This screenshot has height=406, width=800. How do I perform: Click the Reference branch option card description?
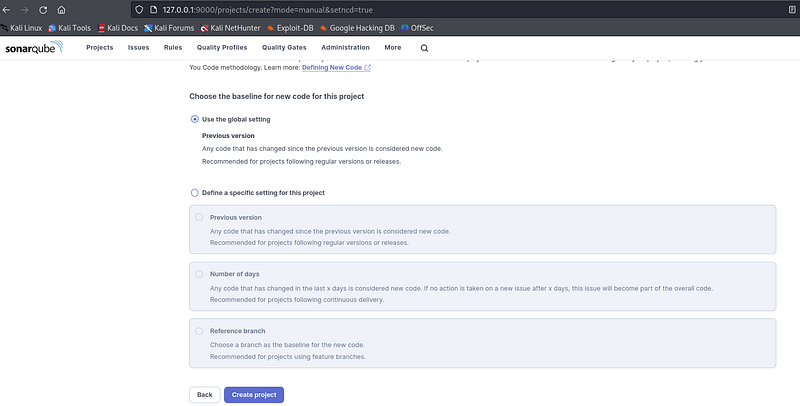tap(287, 345)
